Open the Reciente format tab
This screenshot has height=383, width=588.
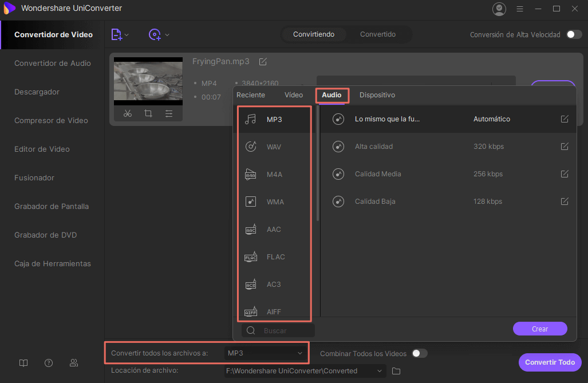251,95
